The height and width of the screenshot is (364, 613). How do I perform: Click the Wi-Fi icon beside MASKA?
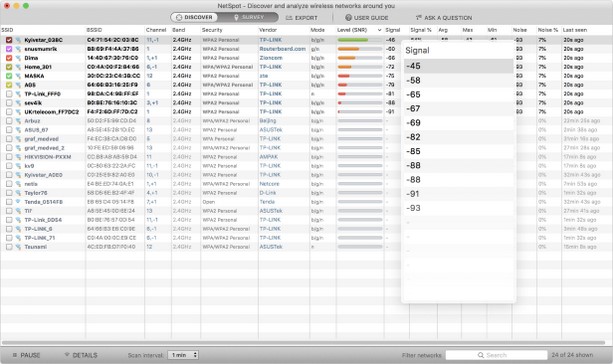click(x=18, y=76)
